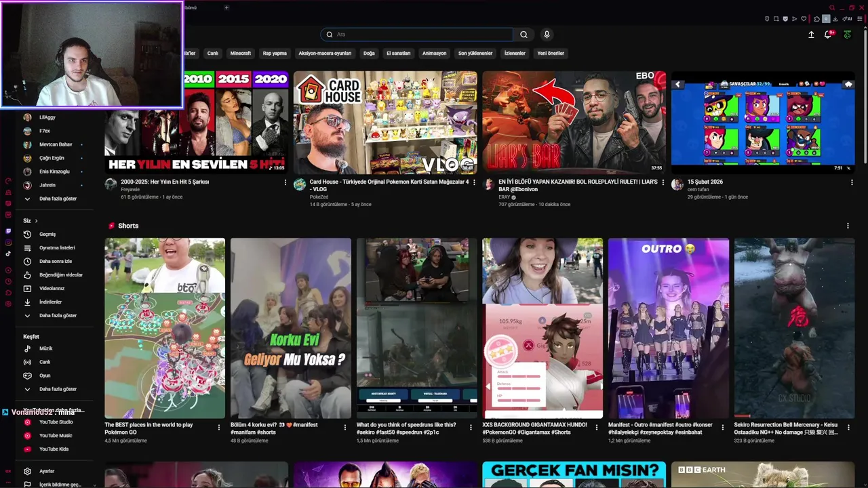Open Mevtcan Bahav subscription channel

54,144
